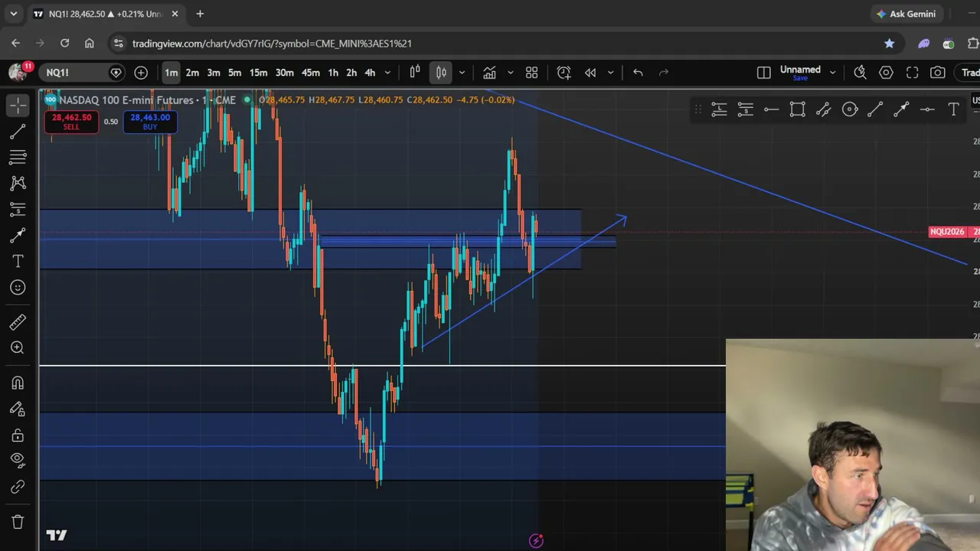Start bar replay mode
This screenshot has height=551, width=980.
590,73
